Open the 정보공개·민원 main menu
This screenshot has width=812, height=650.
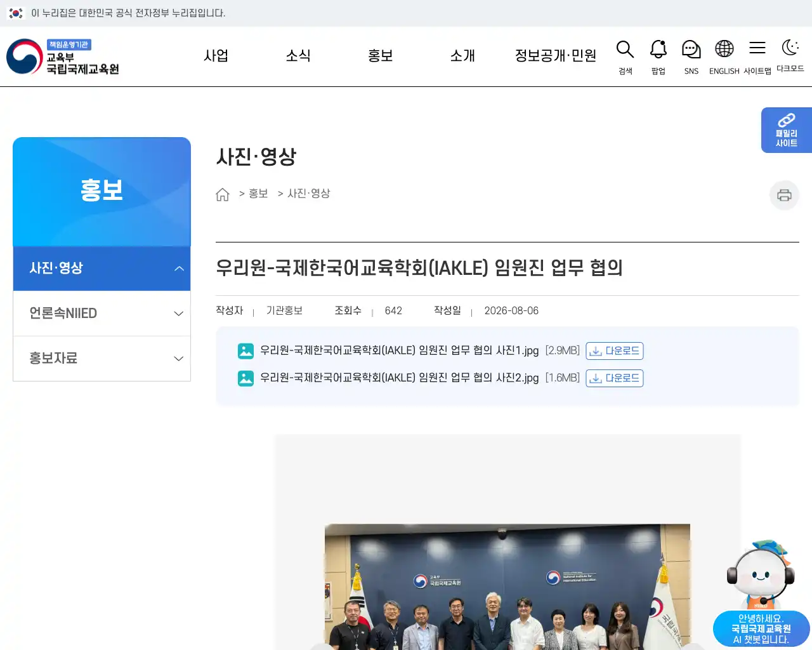(556, 56)
